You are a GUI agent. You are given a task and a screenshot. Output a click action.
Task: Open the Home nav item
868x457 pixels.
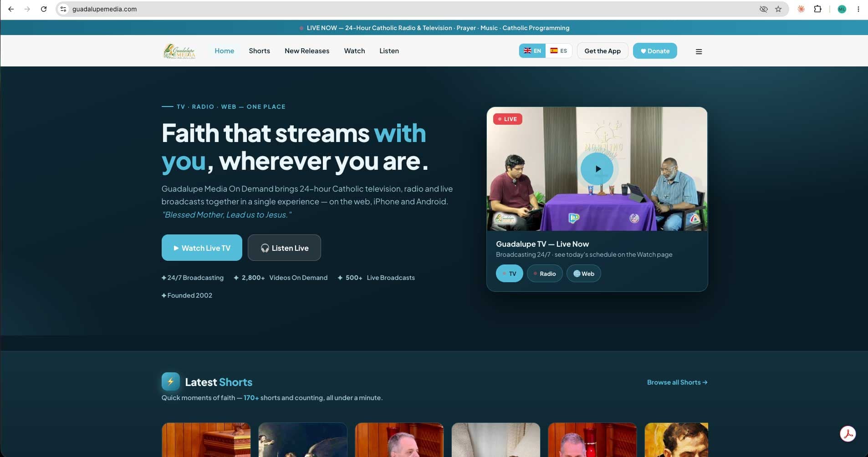click(x=225, y=51)
